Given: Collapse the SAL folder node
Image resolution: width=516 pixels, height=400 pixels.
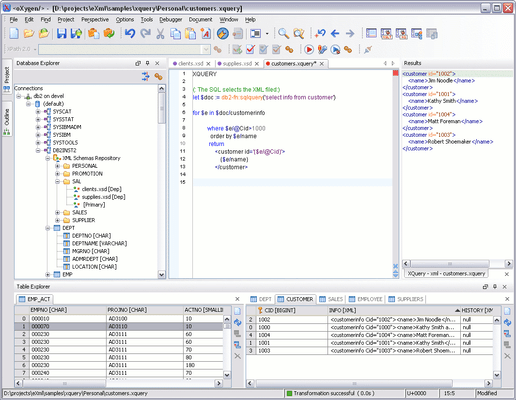Looking at the screenshot, I should click(x=57, y=182).
